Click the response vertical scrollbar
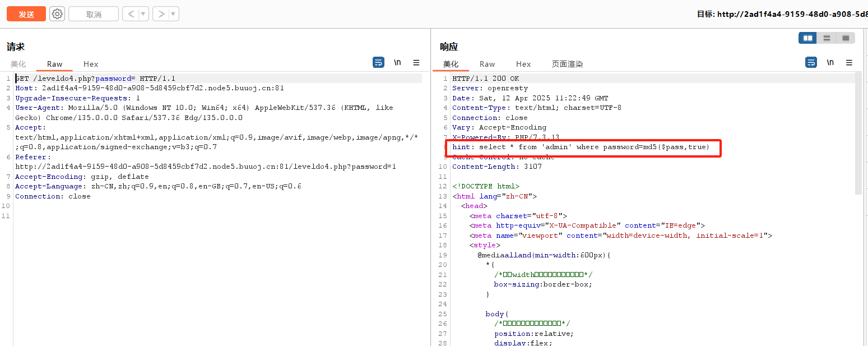868x346 pixels. (858, 133)
